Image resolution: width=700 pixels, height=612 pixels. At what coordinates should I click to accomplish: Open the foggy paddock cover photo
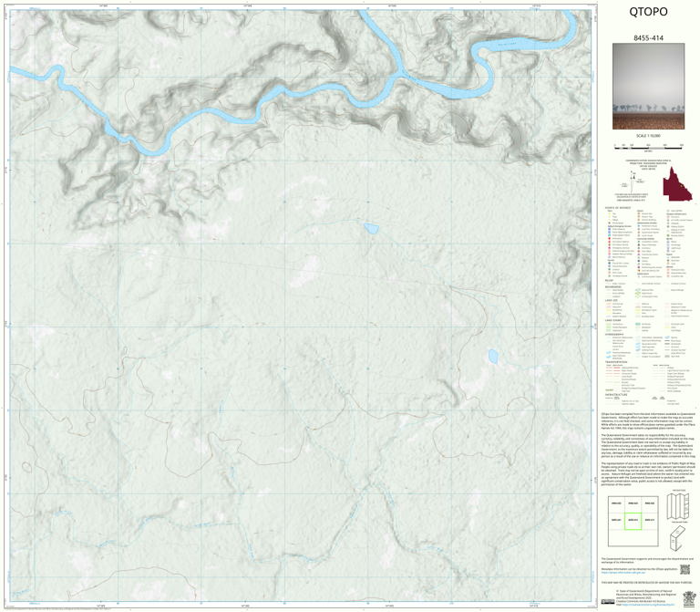pos(648,87)
